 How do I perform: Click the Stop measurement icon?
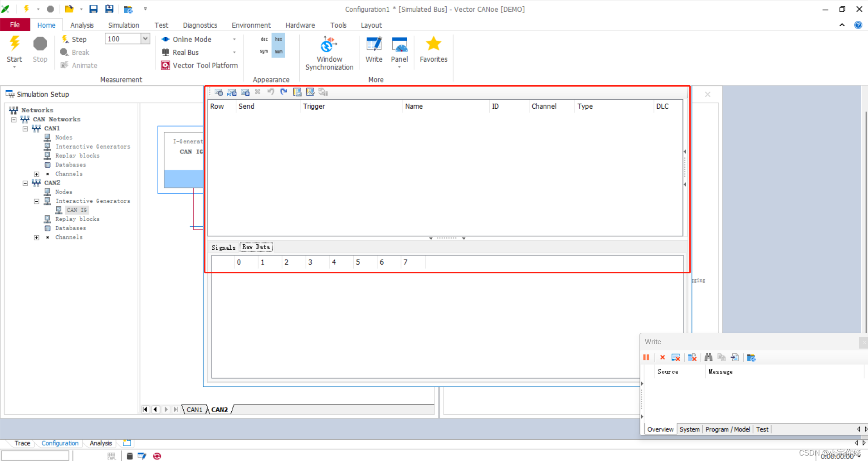click(x=40, y=49)
